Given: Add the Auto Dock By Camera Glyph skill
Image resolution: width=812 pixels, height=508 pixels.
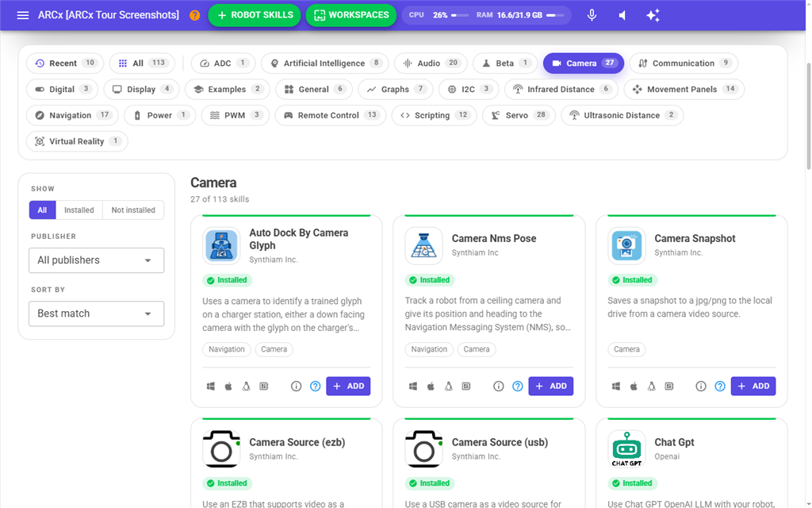Looking at the screenshot, I should point(348,387).
